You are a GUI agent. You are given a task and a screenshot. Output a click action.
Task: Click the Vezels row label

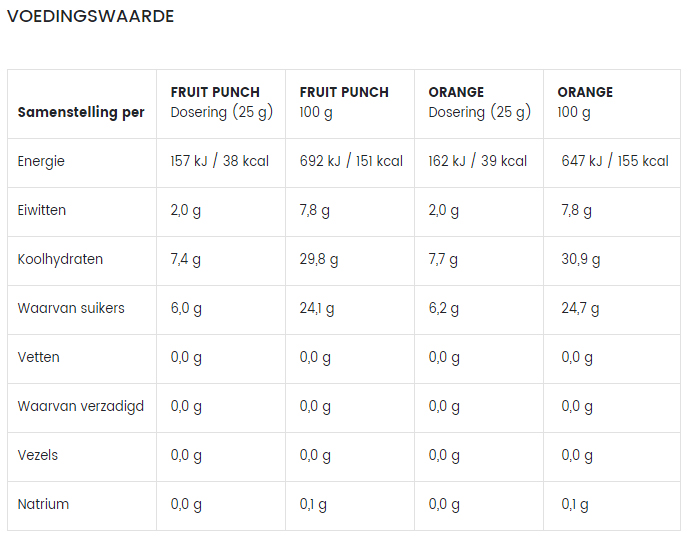38,455
